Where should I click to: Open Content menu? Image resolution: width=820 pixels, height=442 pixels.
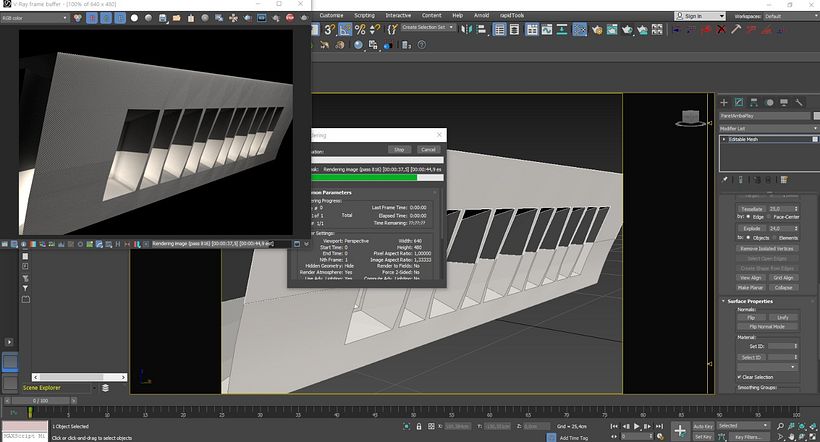pyautogui.click(x=431, y=15)
